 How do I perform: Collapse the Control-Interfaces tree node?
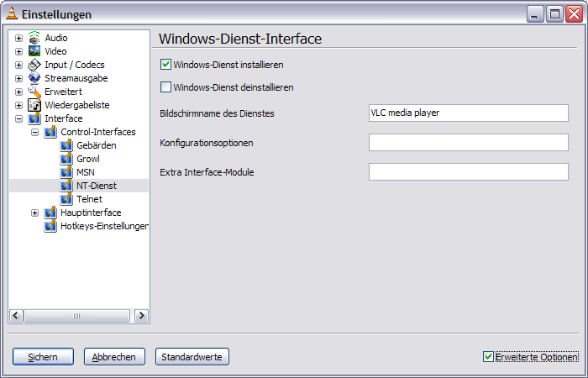pos(34,132)
